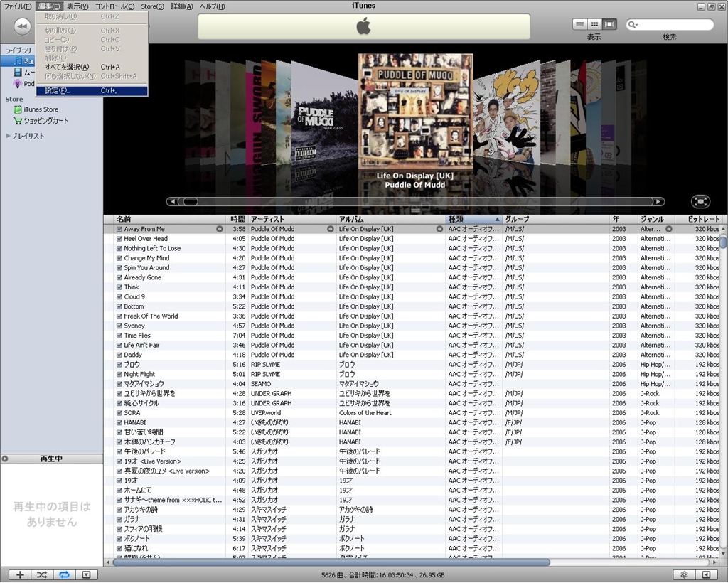Uncheck the Away From Me checkbox
Image resolution: width=728 pixels, height=583 pixels.
click(x=119, y=230)
